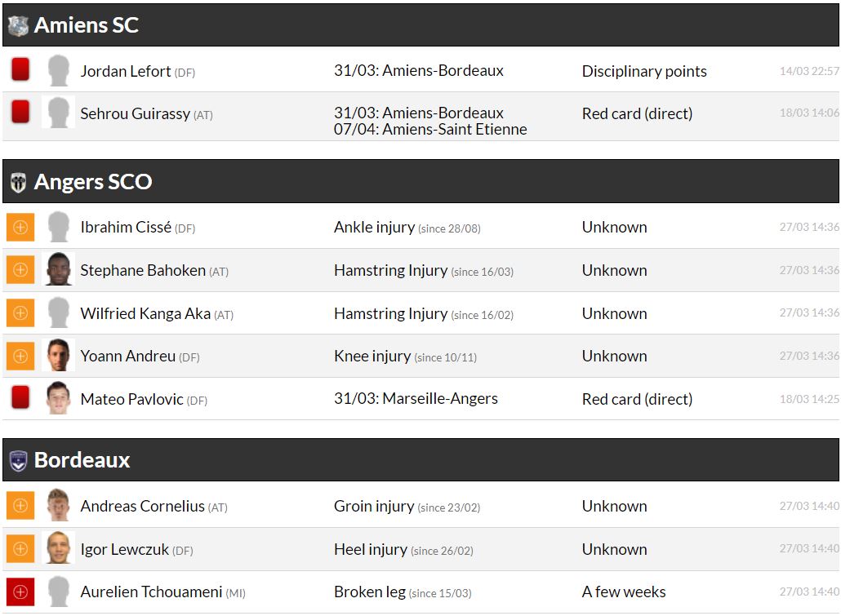
Task: Open Stephane Bahoken's player photo
Action: (58, 269)
